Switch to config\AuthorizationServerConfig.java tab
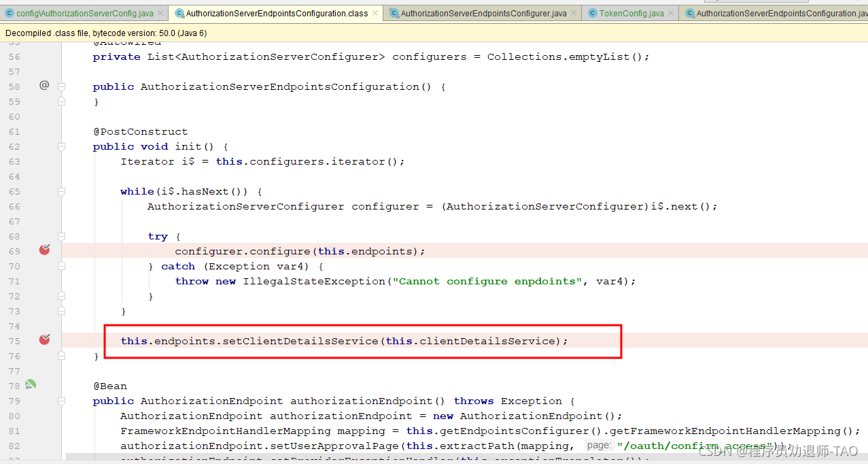This screenshot has width=868, height=464. [x=84, y=13]
